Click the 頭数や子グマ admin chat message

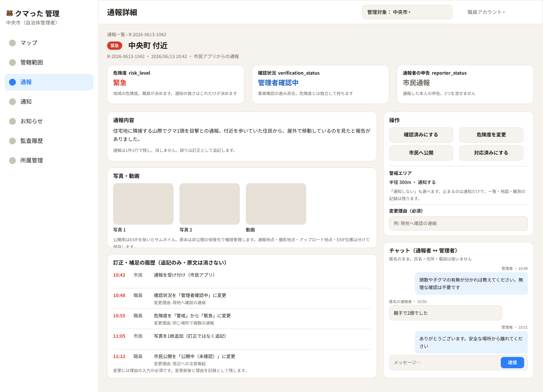pos(471,283)
